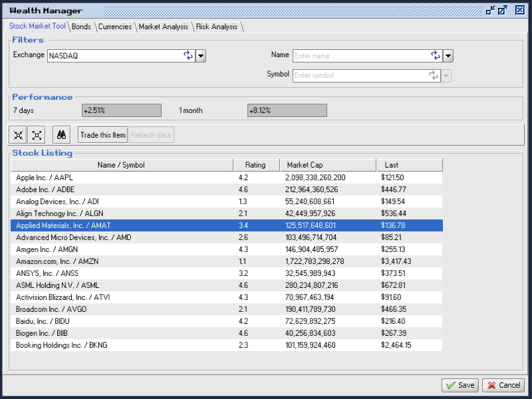Click the Trade this Item button
Viewport: 532px width, 399px height.
[x=103, y=135]
